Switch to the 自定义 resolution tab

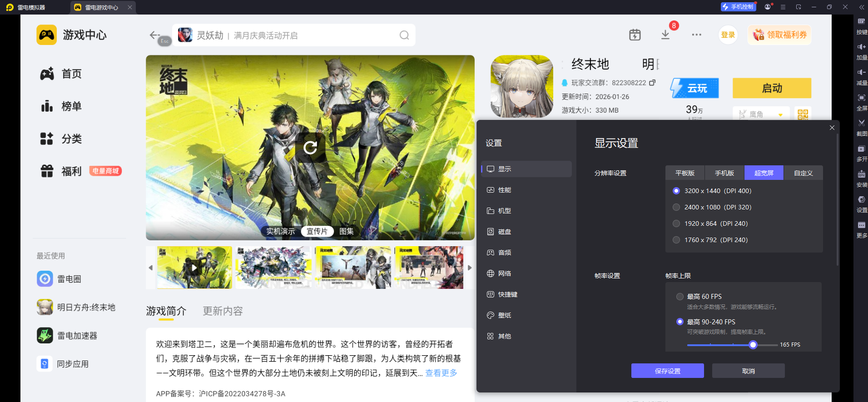point(804,173)
